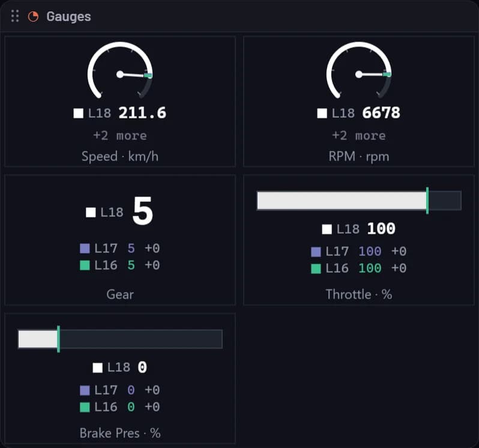479x448 pixels.
Task: Click the white L18 swatch in the RPM card
Action: coord(322,113)
